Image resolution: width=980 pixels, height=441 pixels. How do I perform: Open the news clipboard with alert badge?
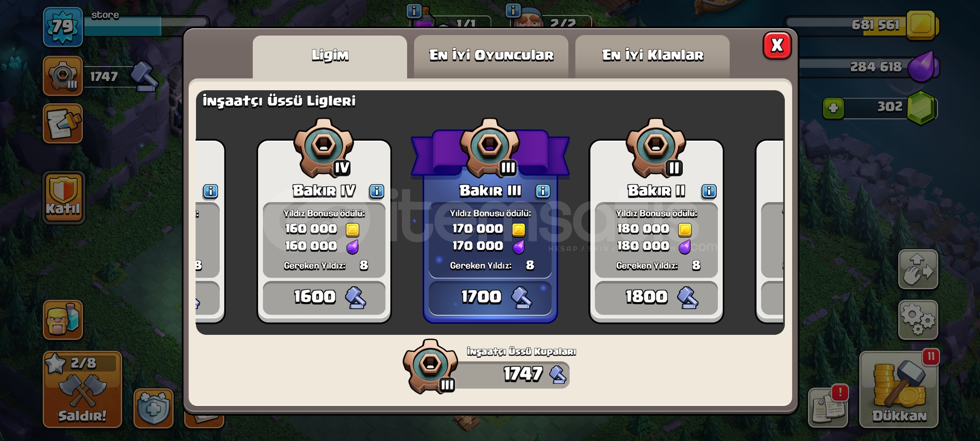pyautogui.click(x=828, y=407)
